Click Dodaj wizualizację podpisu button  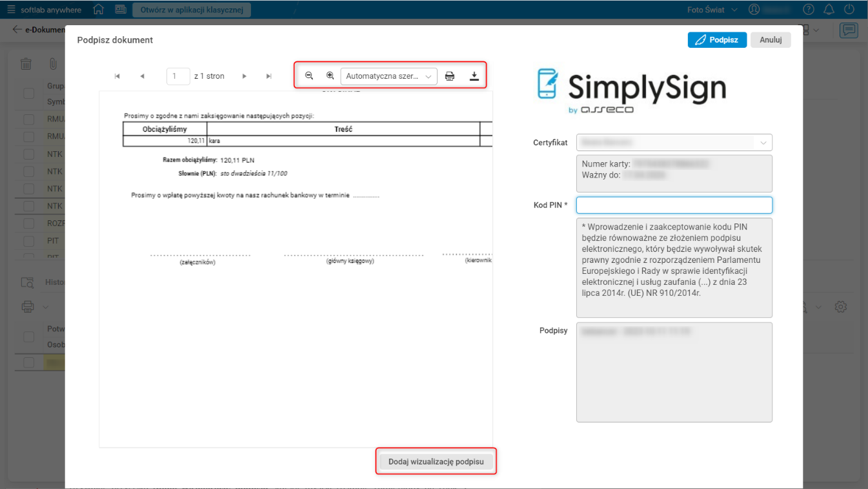436,462
